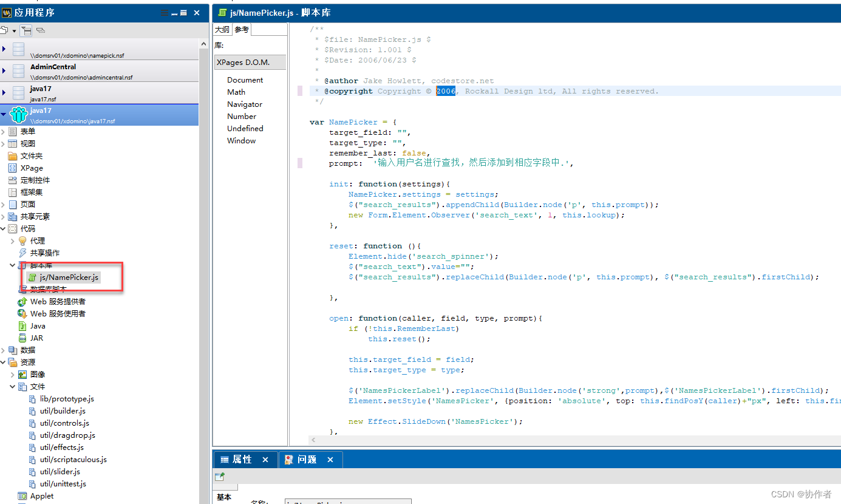Select the 页面 pages icon
Screen dimensions: 841x504
click(13, 204)
